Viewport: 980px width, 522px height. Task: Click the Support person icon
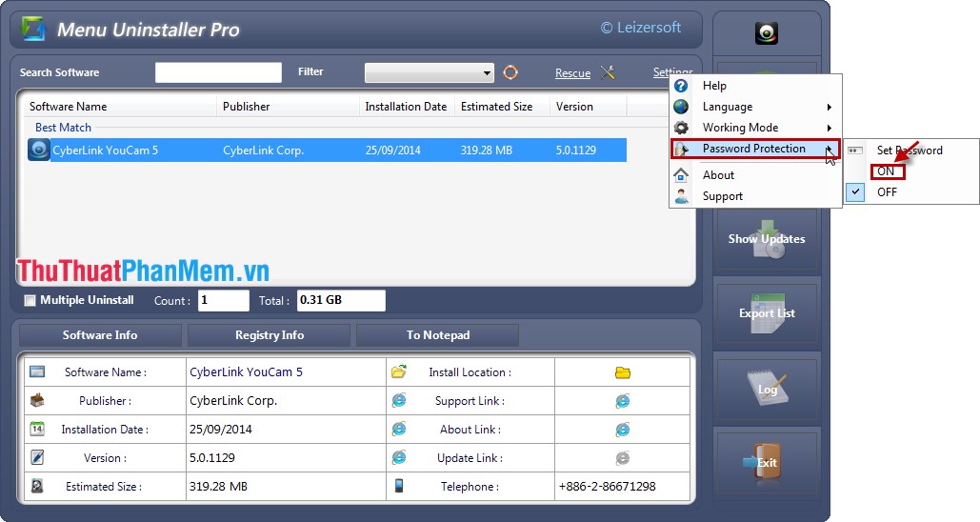[x=681, y=195]
